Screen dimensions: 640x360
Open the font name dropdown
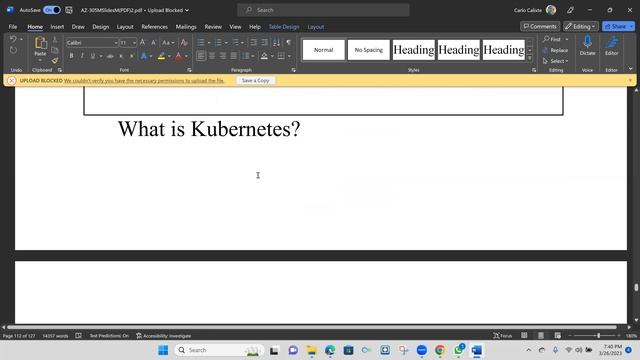coord(116,42)
